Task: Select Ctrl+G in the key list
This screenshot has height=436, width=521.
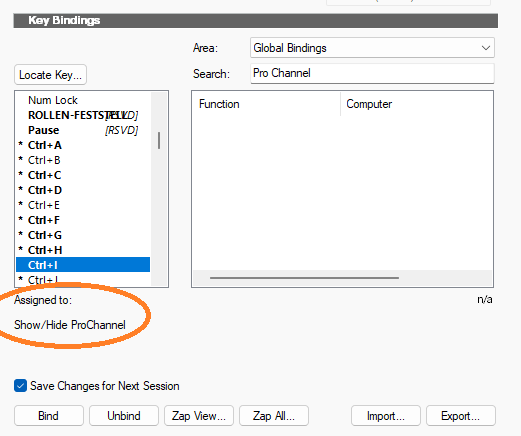Action: [x=83, y=235]
